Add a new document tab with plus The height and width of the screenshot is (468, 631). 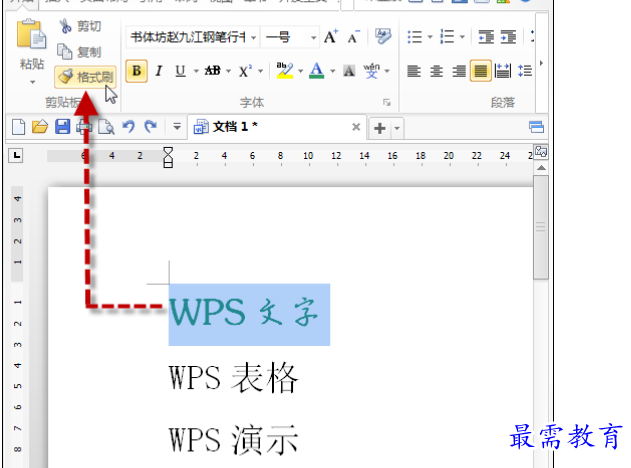click(x=380, y=128)
